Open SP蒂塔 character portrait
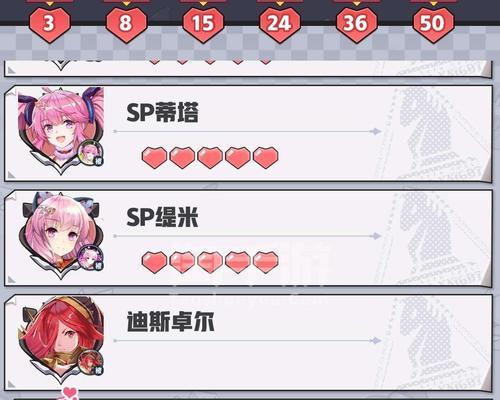Viewport: 500px width, 400px height. tap(61, 130)
